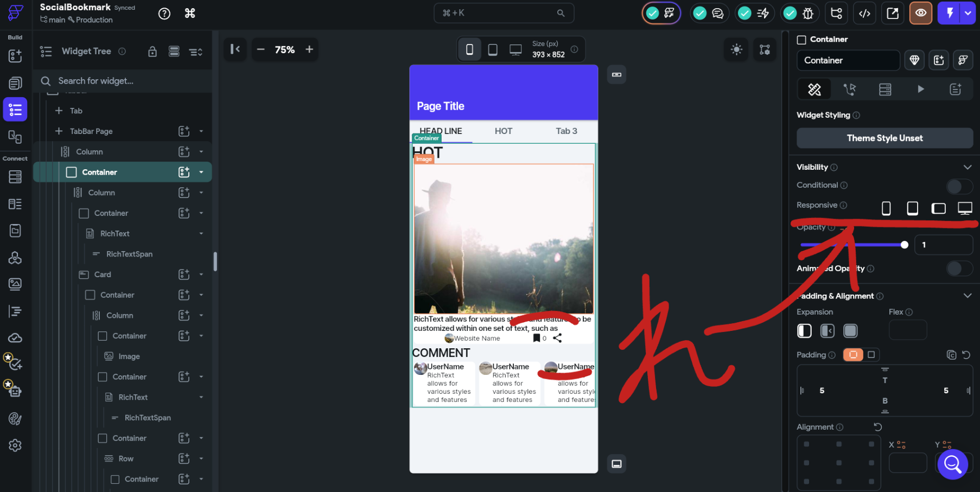Toggle Animated Opacity switch

coord(959,269)
